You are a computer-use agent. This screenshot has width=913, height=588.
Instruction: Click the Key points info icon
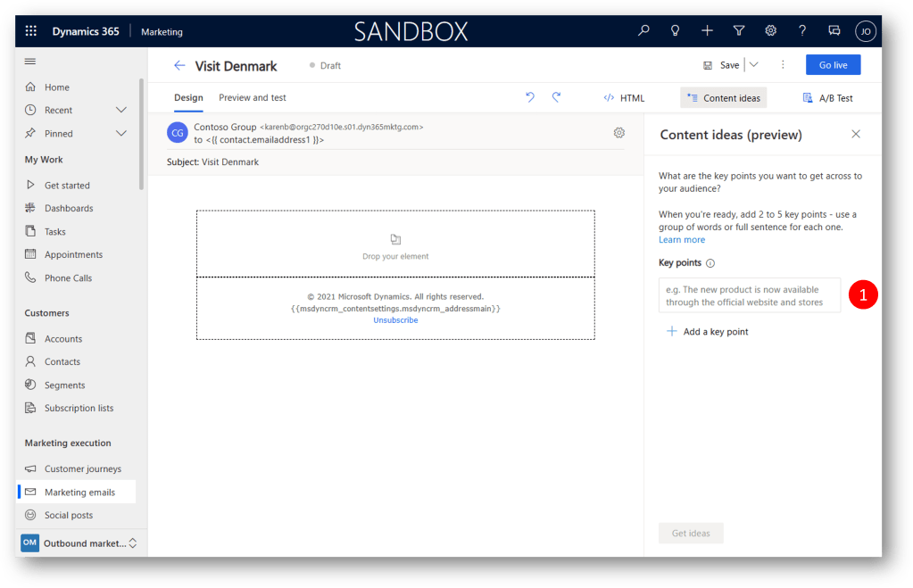[710, 263]
